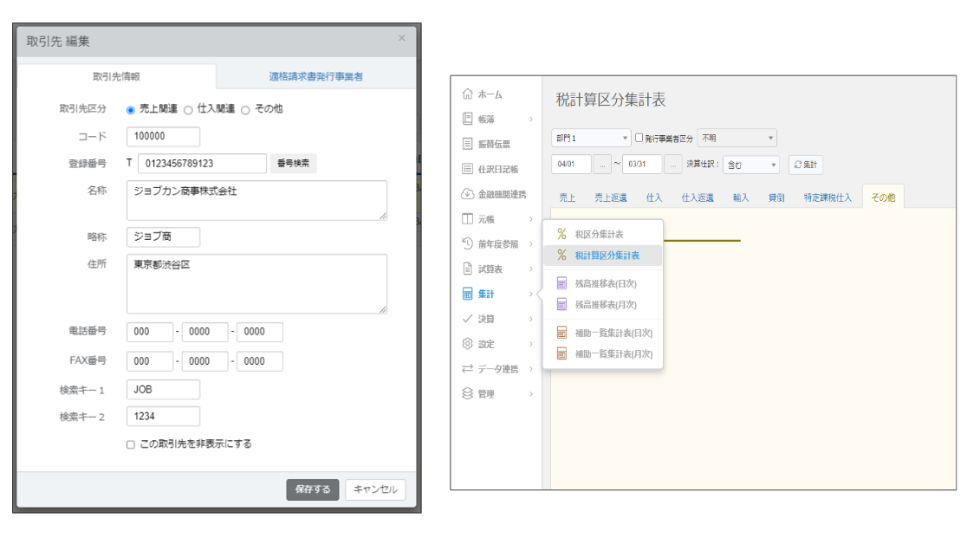Open the 売上 tab
The width and height of the screenshot is (980, 544).
coord(568,198)
